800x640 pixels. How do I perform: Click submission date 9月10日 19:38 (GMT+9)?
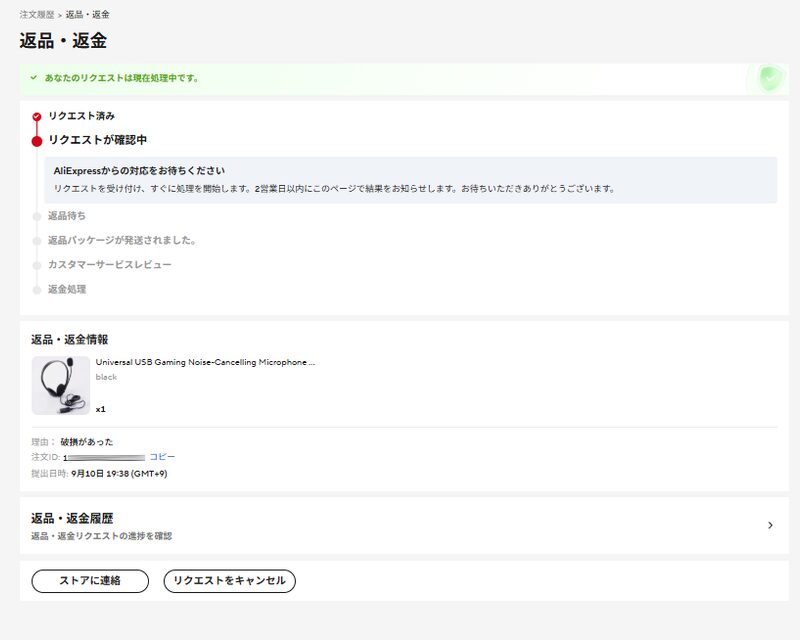pos(119,474)
